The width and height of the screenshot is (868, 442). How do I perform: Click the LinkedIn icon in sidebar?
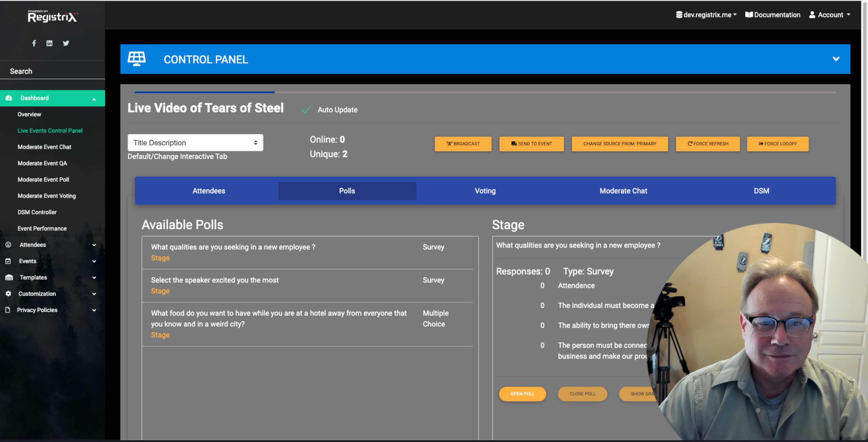click(x=50, y=43)
